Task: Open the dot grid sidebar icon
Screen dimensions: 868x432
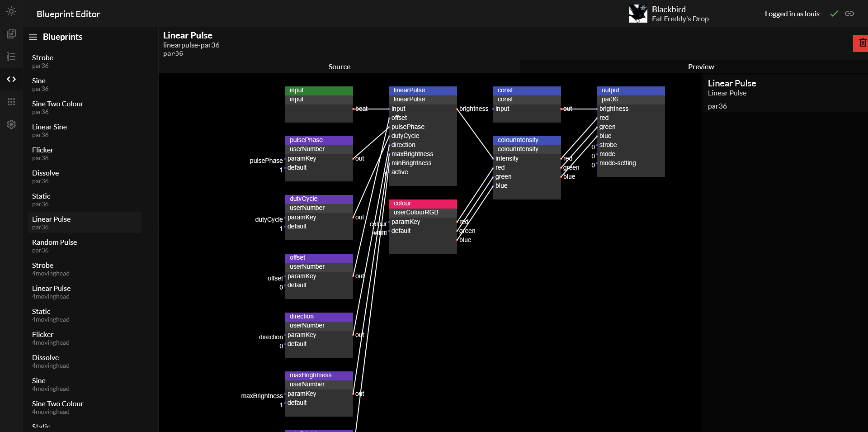Action: point(11,102)
